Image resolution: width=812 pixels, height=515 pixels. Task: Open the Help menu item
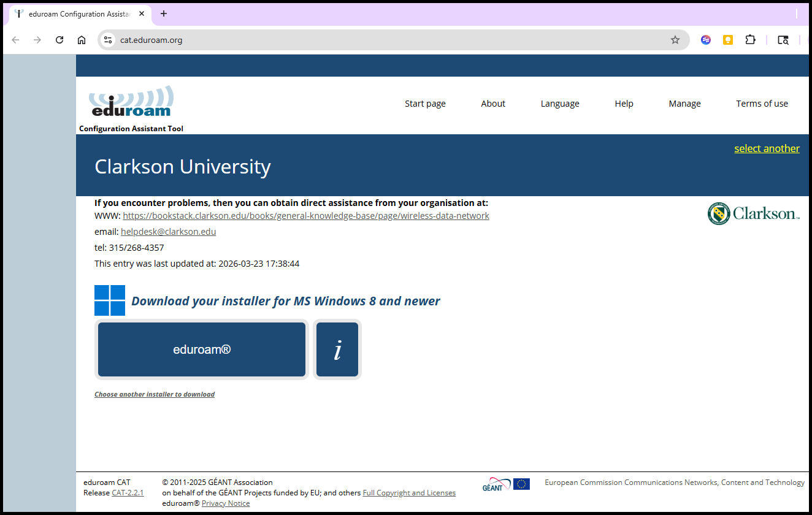point(624,104)
